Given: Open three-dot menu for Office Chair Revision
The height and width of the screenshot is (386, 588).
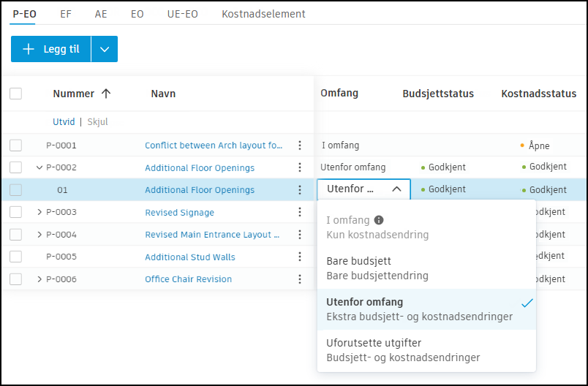Looking at the screenshot, I should (x=299, y=279).
